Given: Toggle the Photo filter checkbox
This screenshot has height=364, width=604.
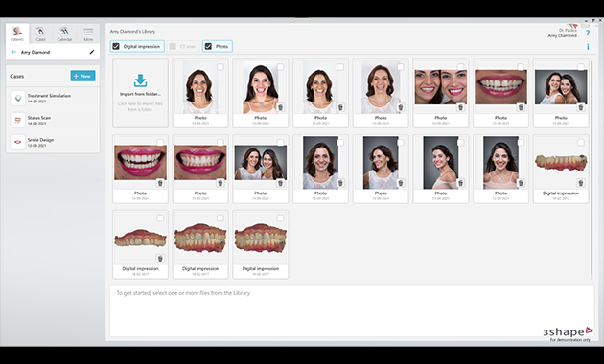Looking at the screenshot, I should (x=208, y=46).
